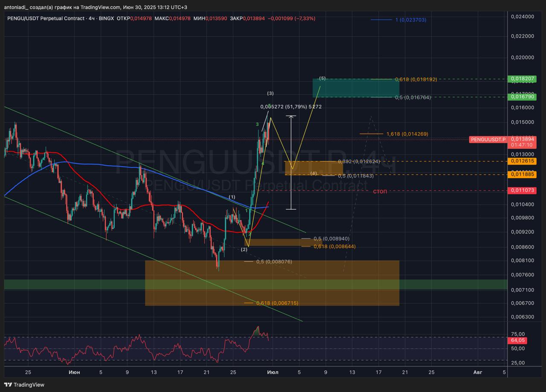Click the 0,010400 level on price scale
The image size is (546, 392).
tap(522, 204)
